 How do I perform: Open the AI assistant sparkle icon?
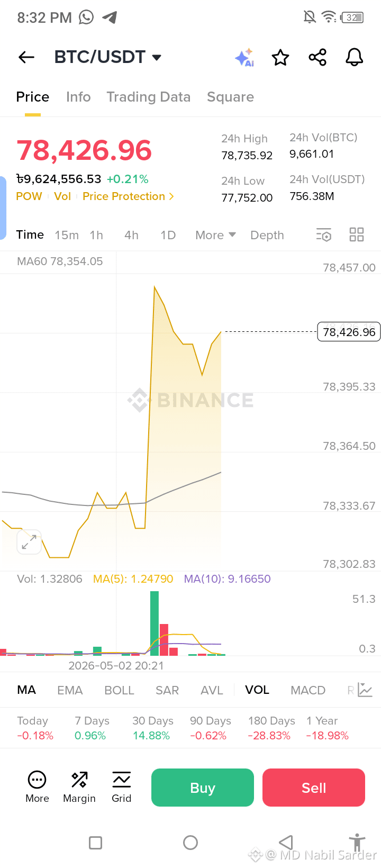[x=245, y=57]
